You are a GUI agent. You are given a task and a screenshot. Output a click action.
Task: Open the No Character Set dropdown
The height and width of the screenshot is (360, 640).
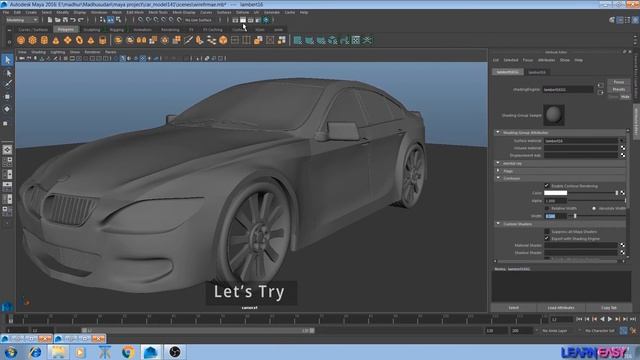599,331
